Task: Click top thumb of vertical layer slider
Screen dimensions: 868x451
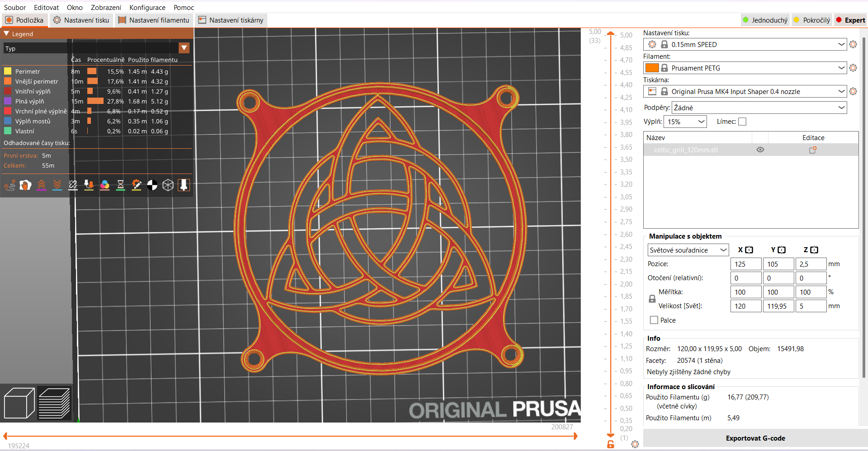Action: 611,33
